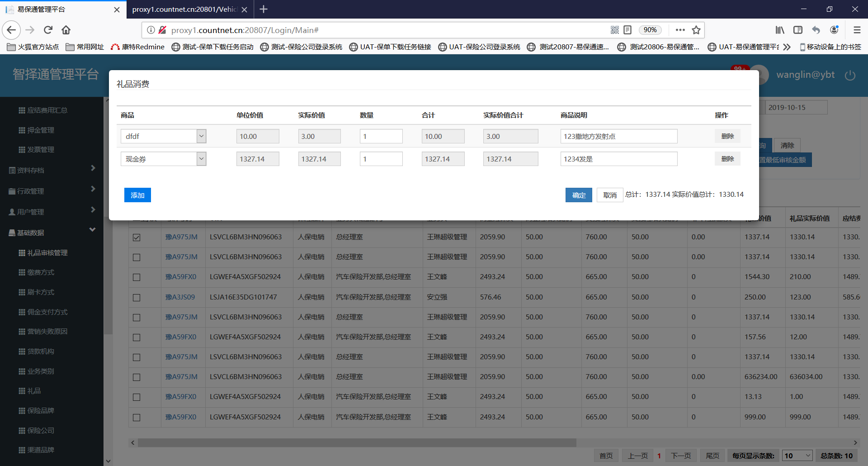This screenshot has height=466, width=868.
Task: Toggle reader view icon in address bar
Action: click(x=627, y=30)
